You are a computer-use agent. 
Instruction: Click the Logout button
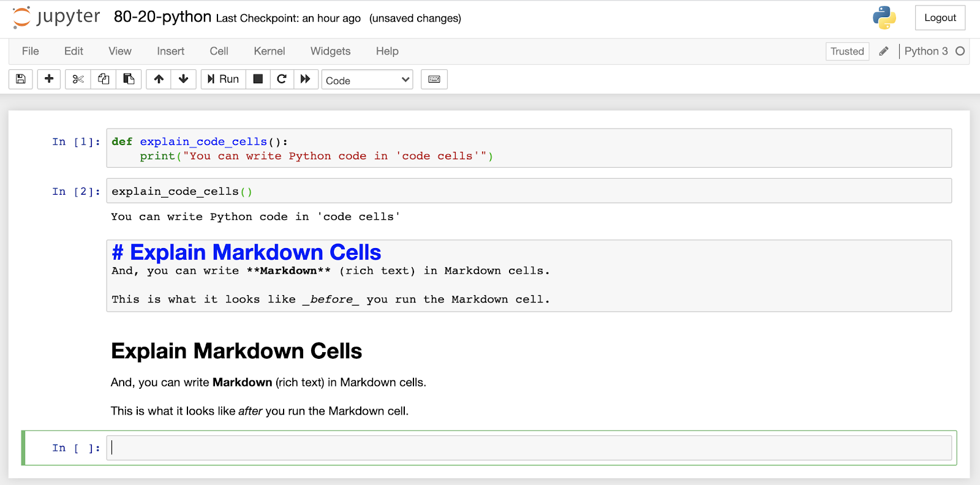point(940,18)
